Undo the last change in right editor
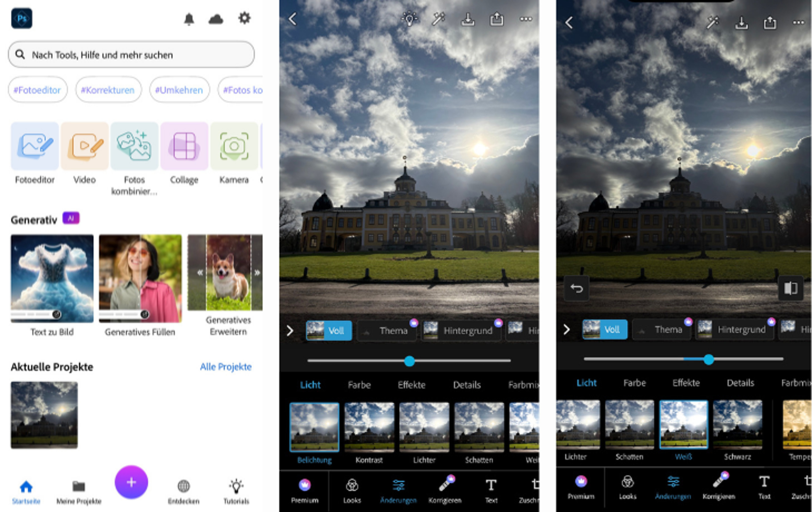The image size is (812, 512). click(577, 288)
